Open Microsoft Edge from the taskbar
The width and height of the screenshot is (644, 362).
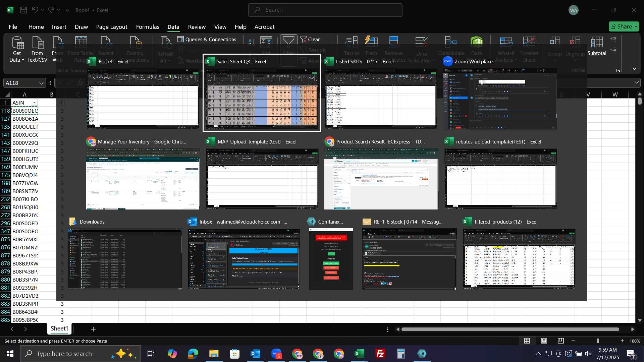(x=193, y=354)
